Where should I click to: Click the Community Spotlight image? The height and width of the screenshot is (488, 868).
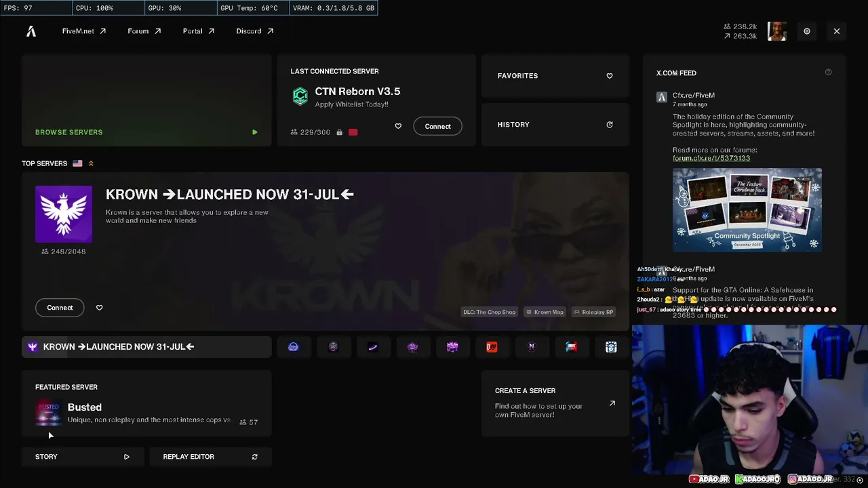point(747,210)
